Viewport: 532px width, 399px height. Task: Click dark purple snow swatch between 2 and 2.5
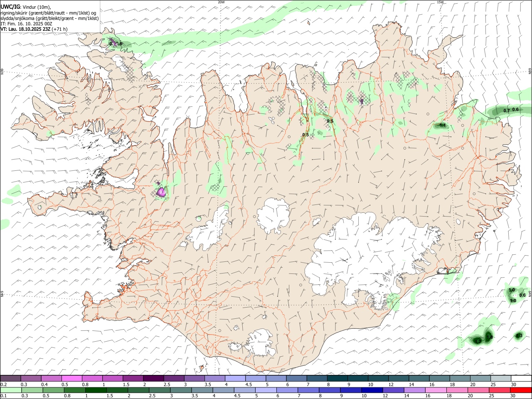(x=153, y=379)
